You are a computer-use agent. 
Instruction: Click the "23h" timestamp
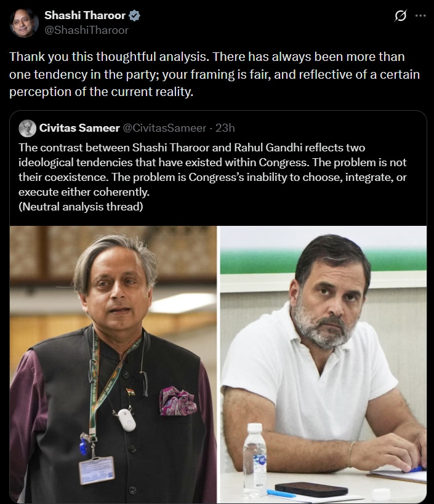pos(226,128)
